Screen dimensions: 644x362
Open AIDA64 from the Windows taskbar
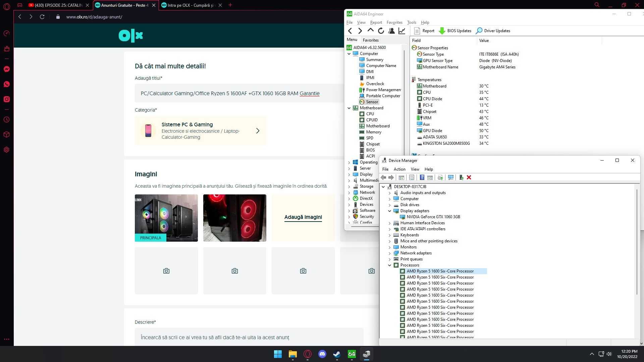(x=352, y=354)
